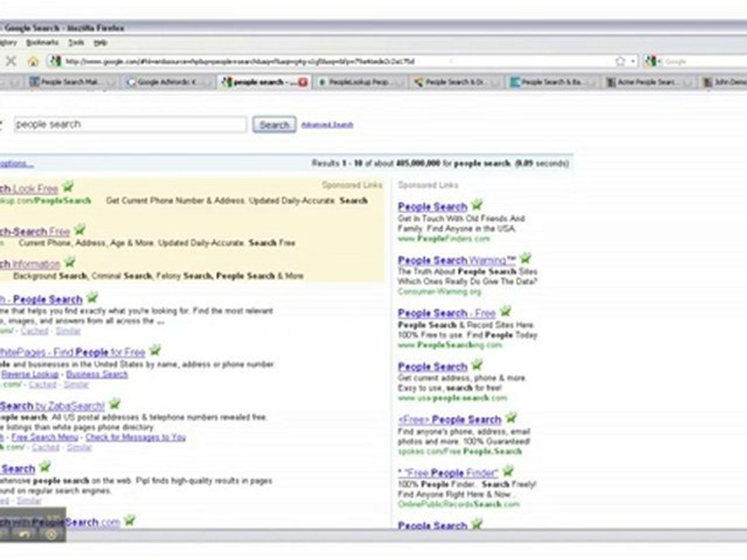Go to the Home page icon
The width and height of the screenshot is (747, 560).
[33, 61]
